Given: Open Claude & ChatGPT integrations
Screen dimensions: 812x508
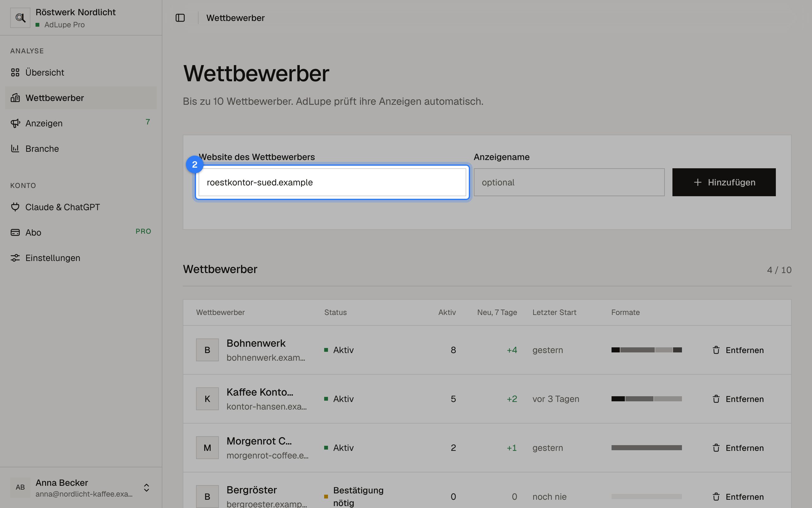Looking at the screenshot, I should click(81, 207).
